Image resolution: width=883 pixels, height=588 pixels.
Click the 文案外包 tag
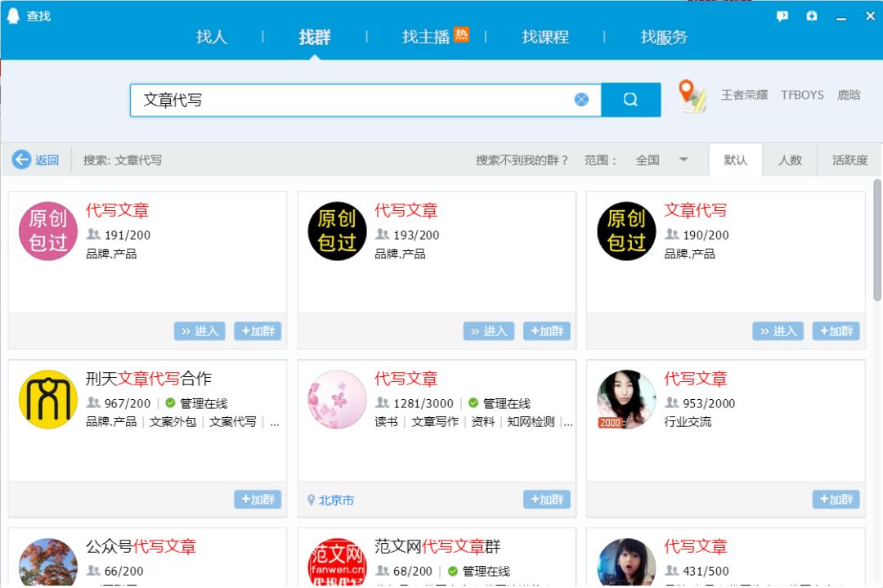173,422
